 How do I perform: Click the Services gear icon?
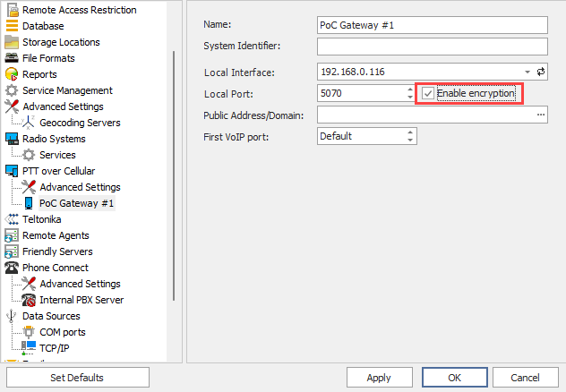[x=29, y=155]
